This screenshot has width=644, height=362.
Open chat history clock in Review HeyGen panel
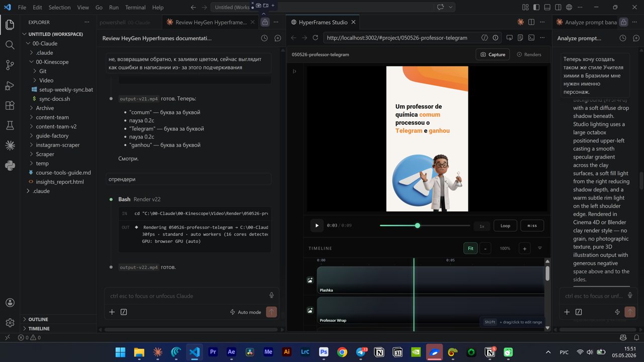coord(264,38)
